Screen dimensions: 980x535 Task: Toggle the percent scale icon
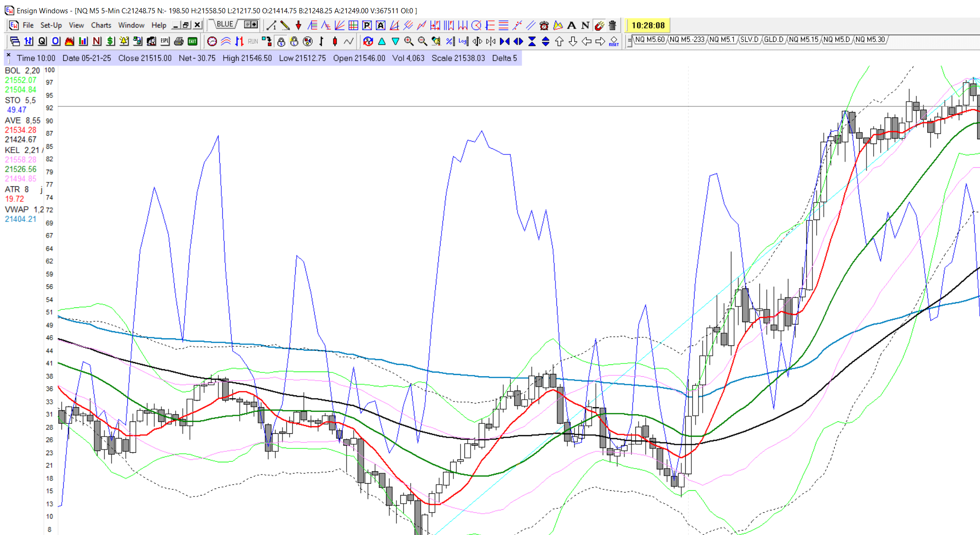[x=450, y=41]
